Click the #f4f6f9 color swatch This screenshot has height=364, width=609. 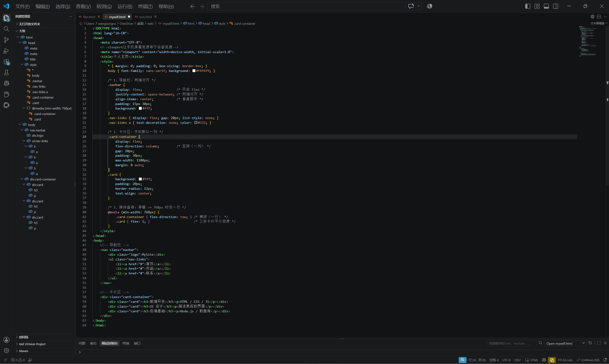click(x=194, y=71)
